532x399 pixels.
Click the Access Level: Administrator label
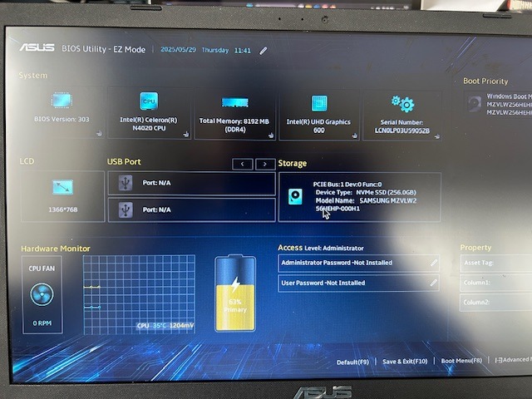(321, 248)
